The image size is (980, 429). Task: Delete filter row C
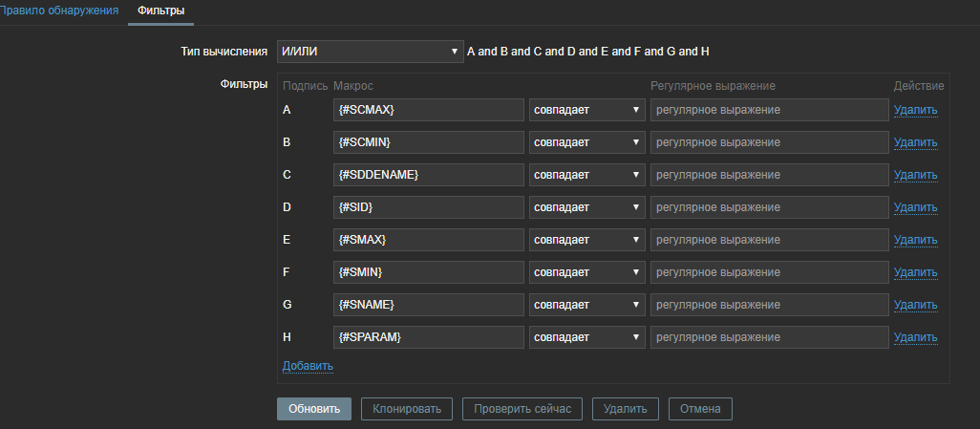[915, 175]
